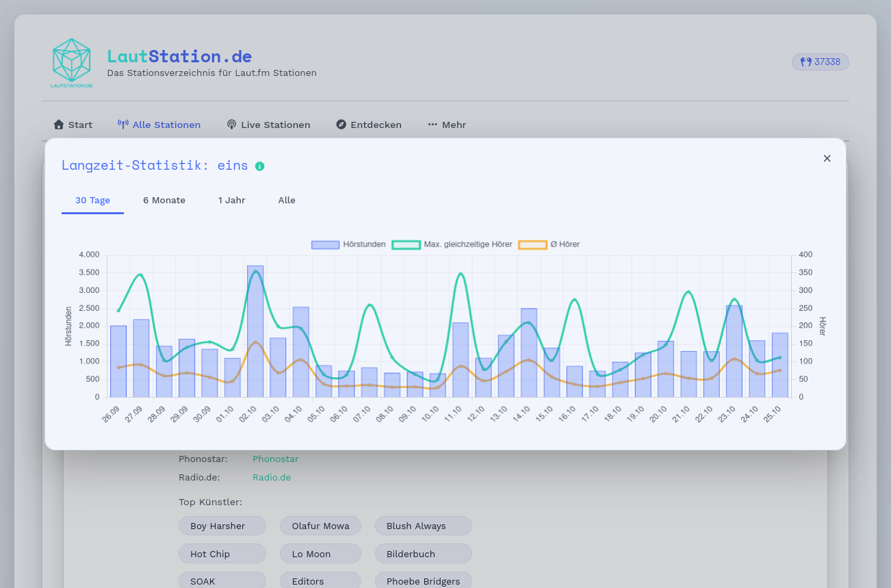Click the Hörstunden bar for 04.10
Screen dimensions: 891x588
pos(301,352)
